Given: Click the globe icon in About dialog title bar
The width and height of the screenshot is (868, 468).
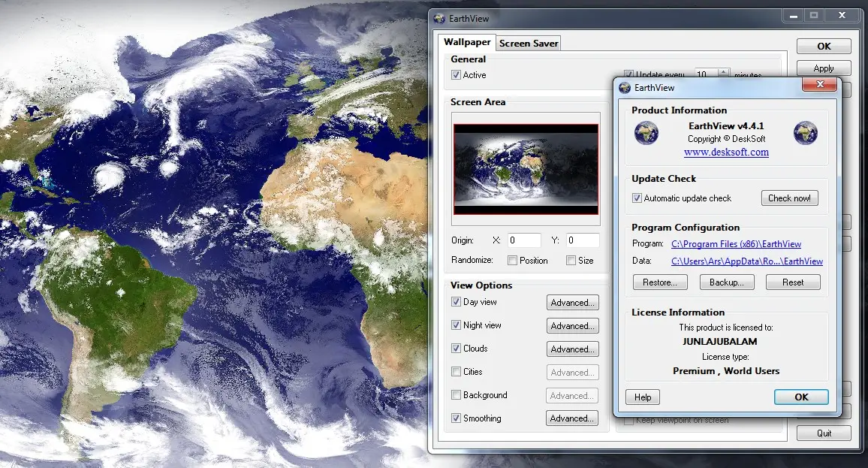Looking at the screenshot, I should point(625,87).
